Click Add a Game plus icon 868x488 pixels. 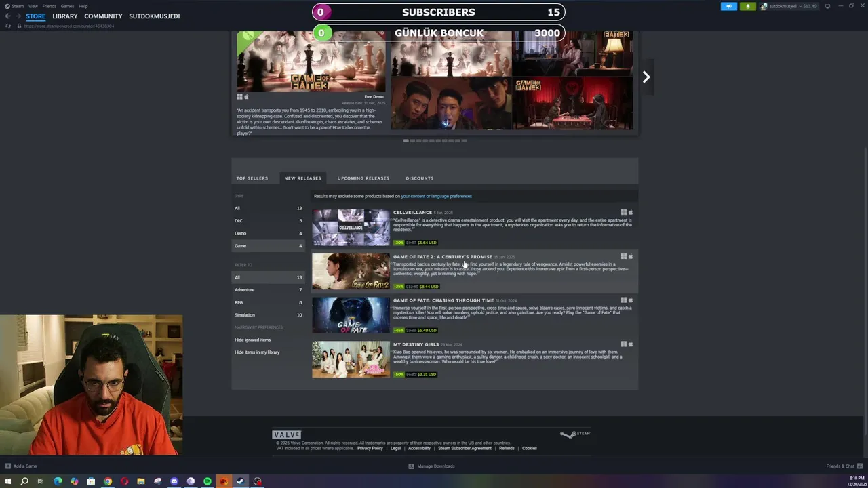click(x=8, y=466)
